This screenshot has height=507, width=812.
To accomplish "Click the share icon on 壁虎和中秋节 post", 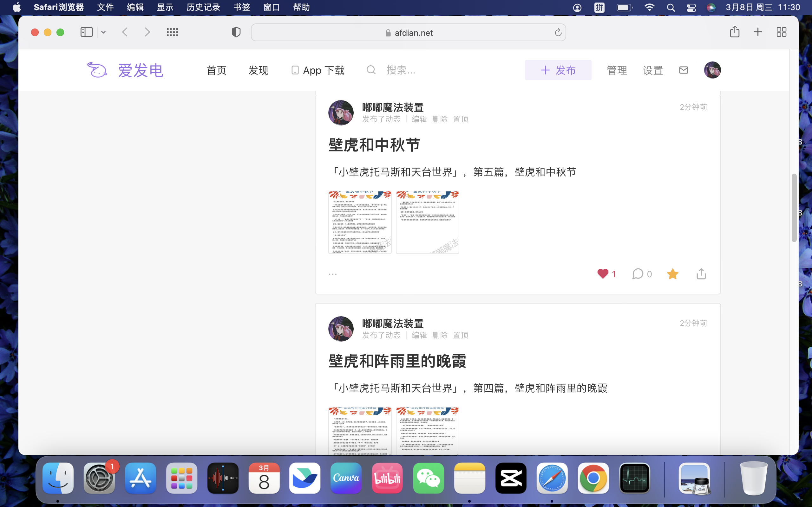I will pos(701,273).
